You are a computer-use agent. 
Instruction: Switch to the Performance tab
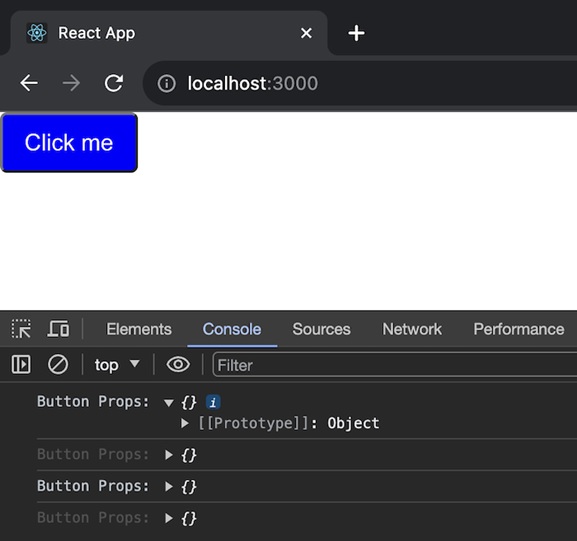518,329
